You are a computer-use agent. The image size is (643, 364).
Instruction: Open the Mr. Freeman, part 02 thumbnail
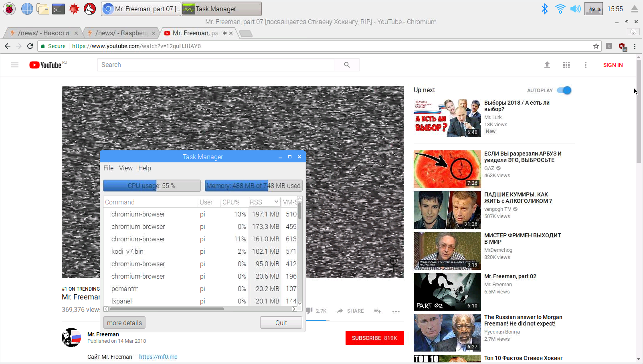pos(447,292)
